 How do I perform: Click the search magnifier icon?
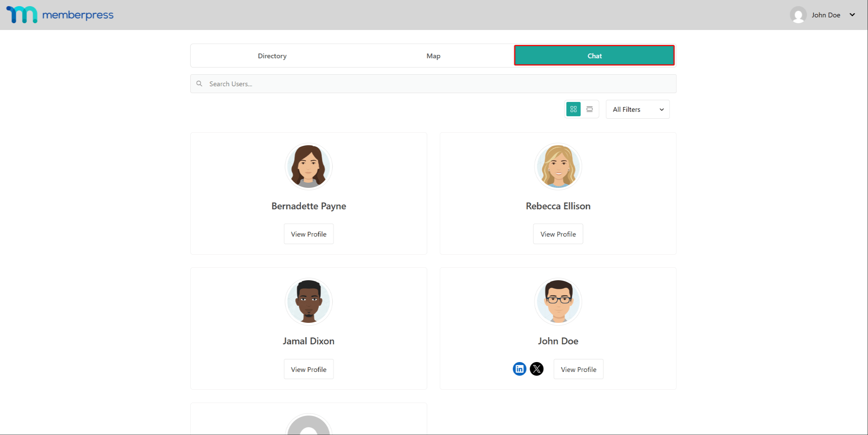coord(200,84)
